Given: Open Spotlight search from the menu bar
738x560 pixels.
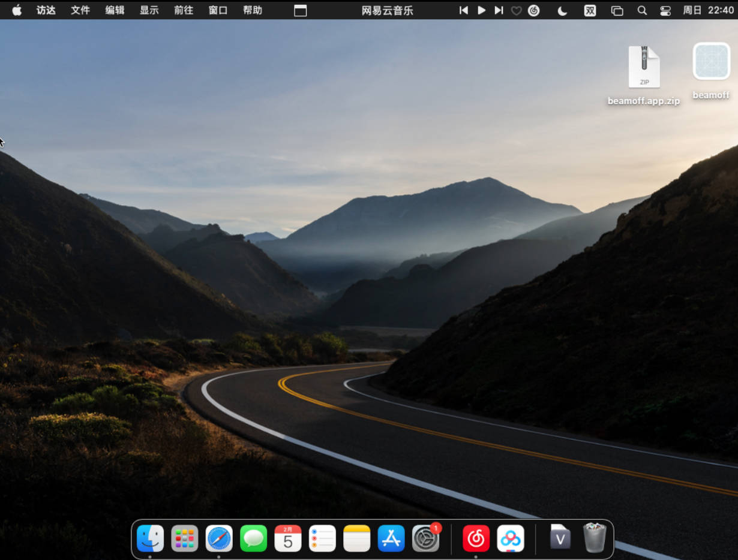Looking at the screenshot, I should coord(642,10).
